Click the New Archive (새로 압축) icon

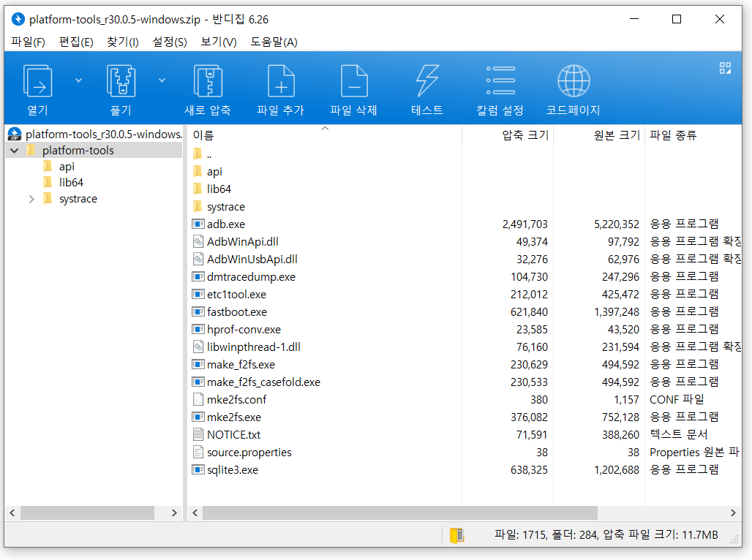click(x=208, y=81)
